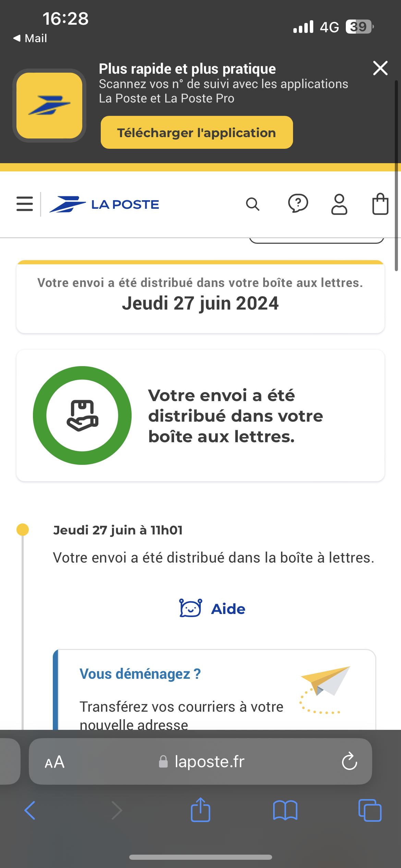
Task: Show open Safari tabs overview
Action: click(x=369, y=810)
